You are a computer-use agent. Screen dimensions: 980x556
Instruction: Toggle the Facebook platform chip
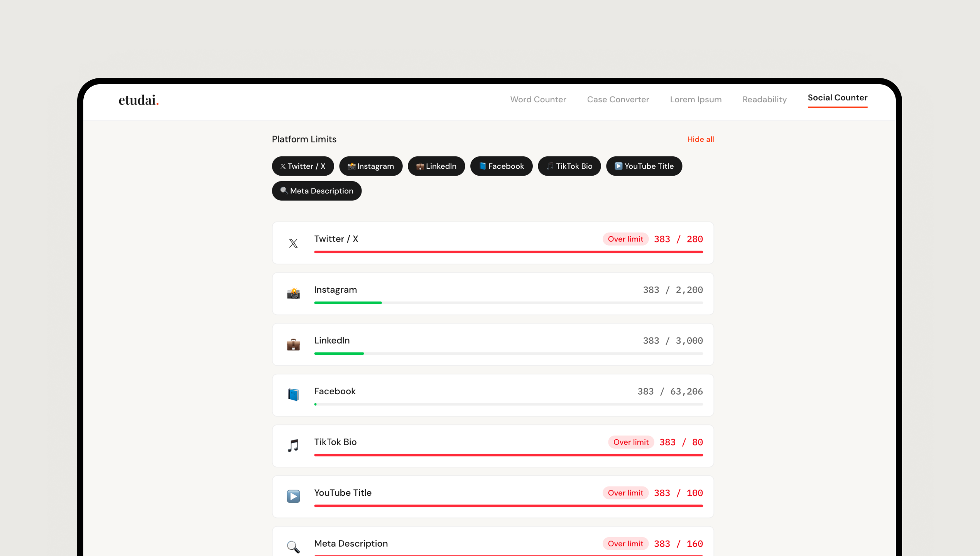pyautogui.click(x=501, y=166)
